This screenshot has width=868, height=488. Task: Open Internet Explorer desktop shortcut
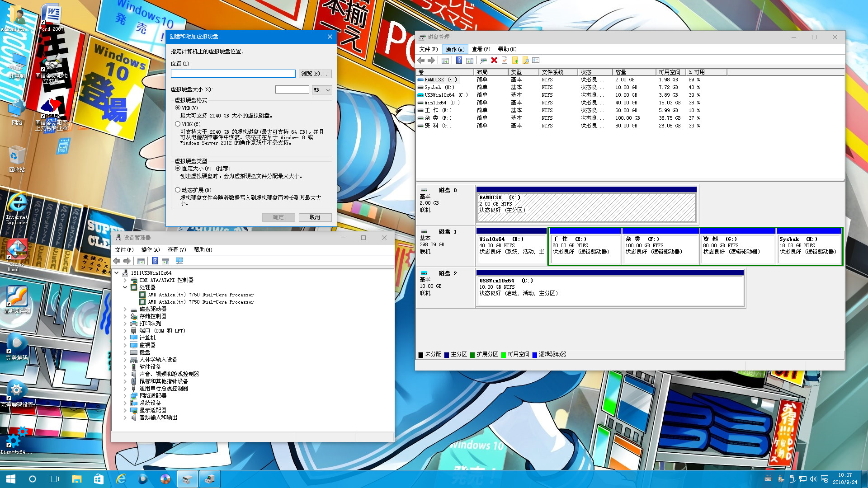coord(17,209)
